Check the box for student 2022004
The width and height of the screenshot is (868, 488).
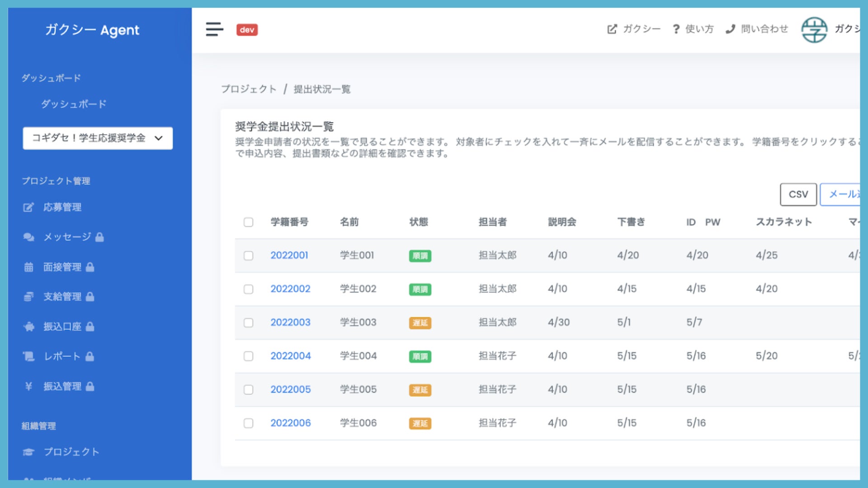pyautogui.click(x=248, y=357)
